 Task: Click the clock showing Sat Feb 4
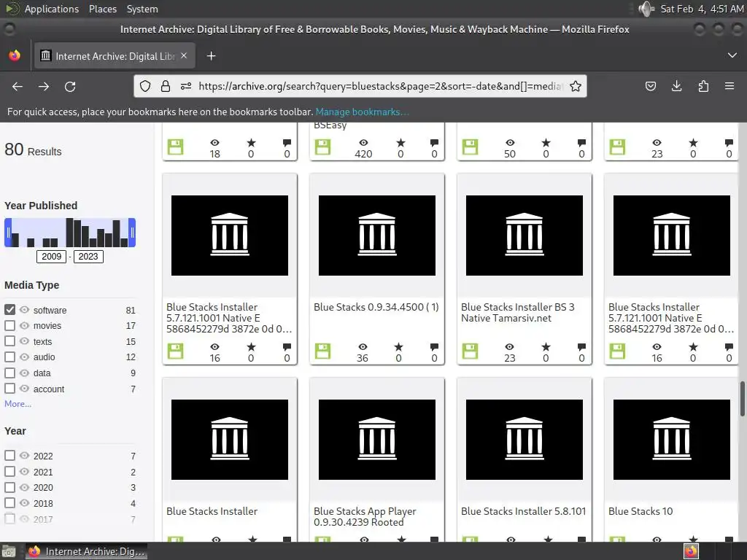702,9
